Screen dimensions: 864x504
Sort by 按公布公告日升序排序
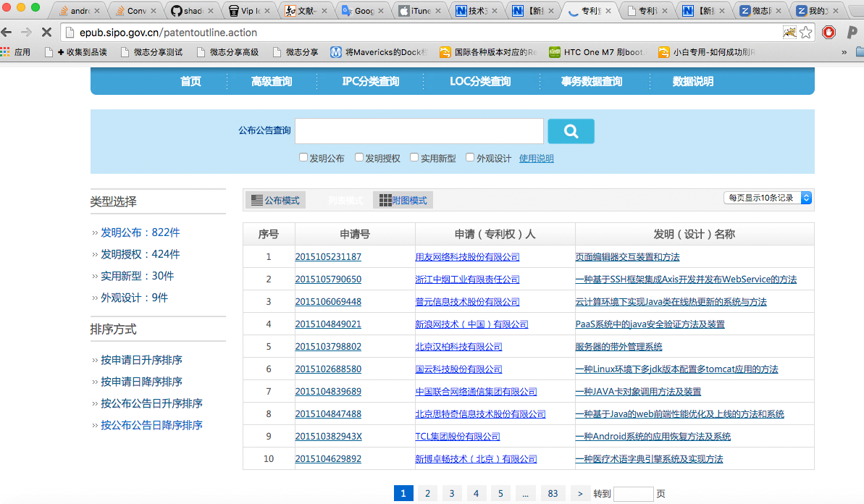pyautogui.click(x=151, y=404)
